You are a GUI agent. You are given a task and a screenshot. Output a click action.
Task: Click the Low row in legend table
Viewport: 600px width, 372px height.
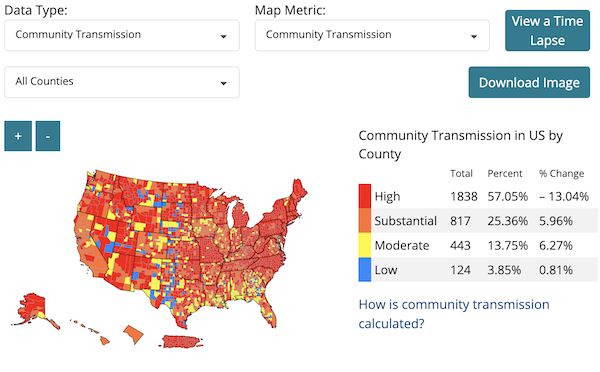pos(478,269)
